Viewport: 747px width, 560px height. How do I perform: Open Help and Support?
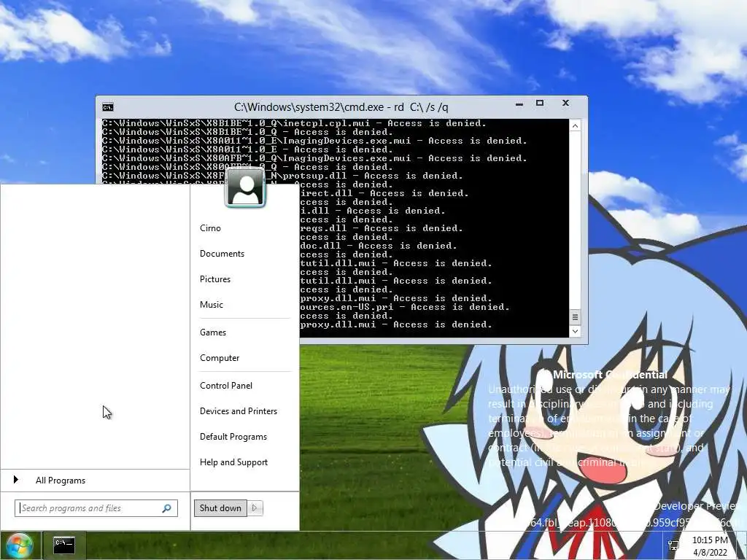(x=233, y=462)
